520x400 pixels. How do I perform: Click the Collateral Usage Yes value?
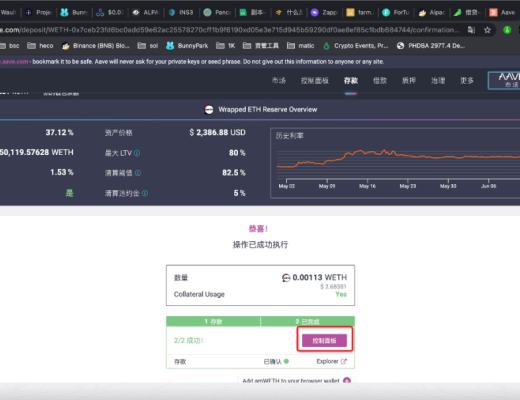click(x=341, y=294)
